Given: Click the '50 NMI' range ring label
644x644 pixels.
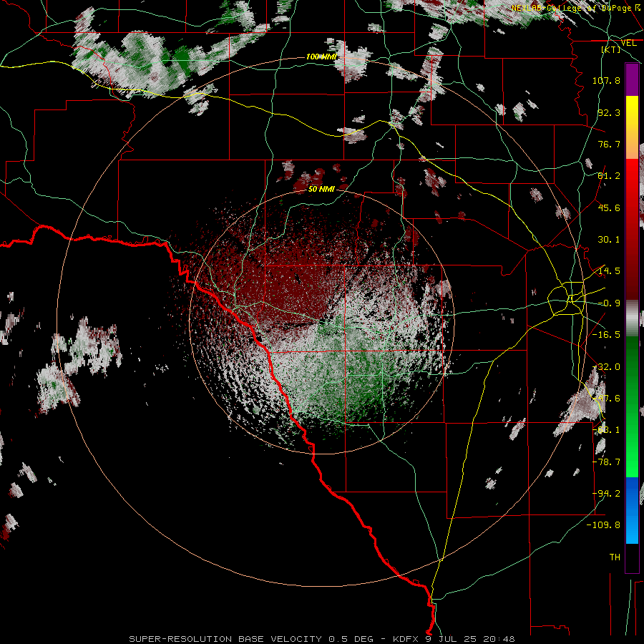Looking at the screenshot, I should tap(321, 190).
